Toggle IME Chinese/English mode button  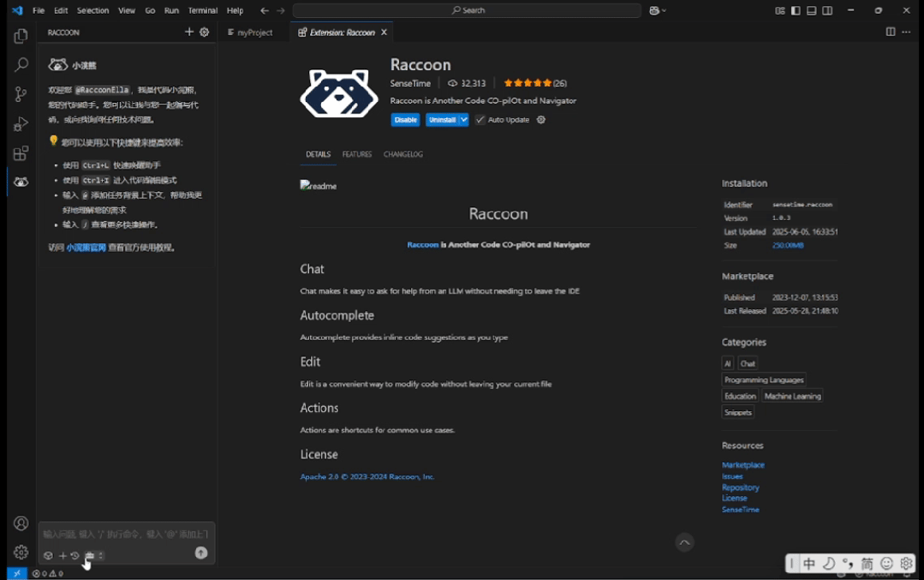point(809,564)
